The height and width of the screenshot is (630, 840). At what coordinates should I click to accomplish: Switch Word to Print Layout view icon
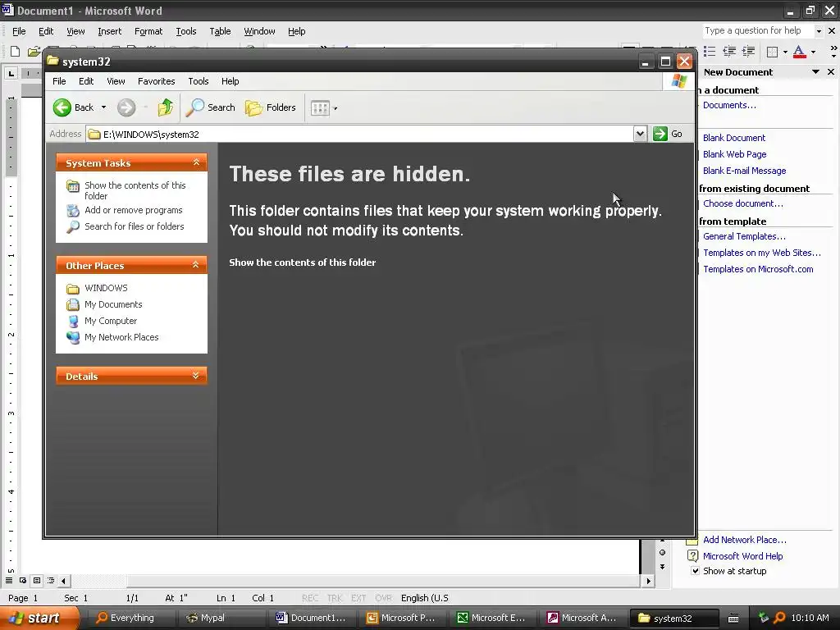coord(37,581)
